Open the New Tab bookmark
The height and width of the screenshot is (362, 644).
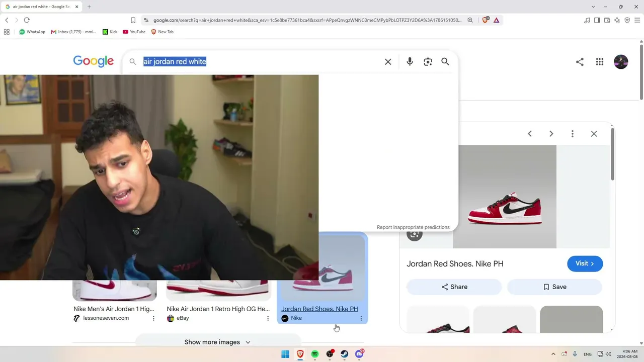coord(162,32)
